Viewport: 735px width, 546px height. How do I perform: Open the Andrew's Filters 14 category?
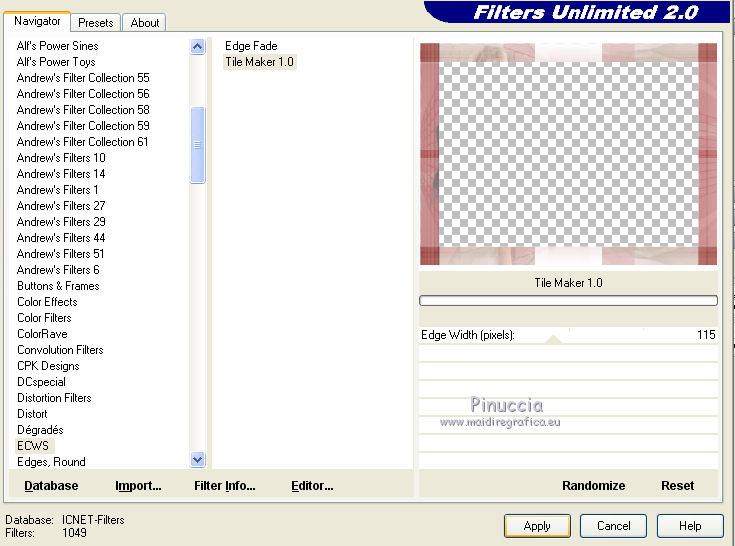click(61, 173)
